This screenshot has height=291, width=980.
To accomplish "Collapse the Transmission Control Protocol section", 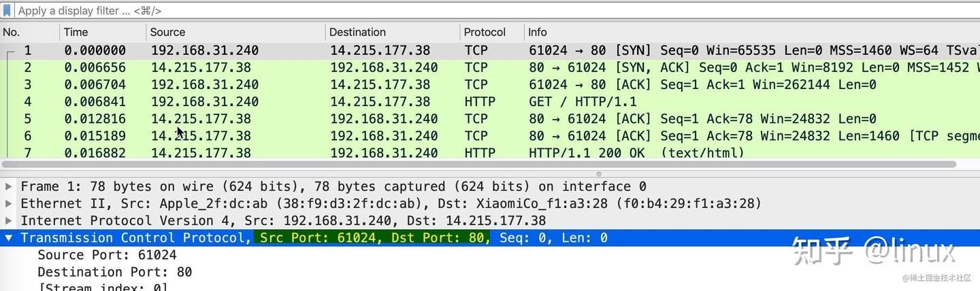I will click(8, 237).
